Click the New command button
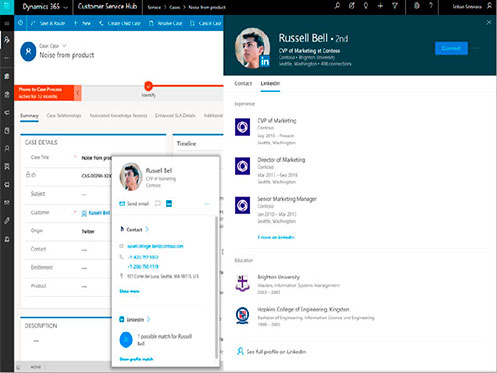Viewport: 497px width, 373px height. coord(82,23)
